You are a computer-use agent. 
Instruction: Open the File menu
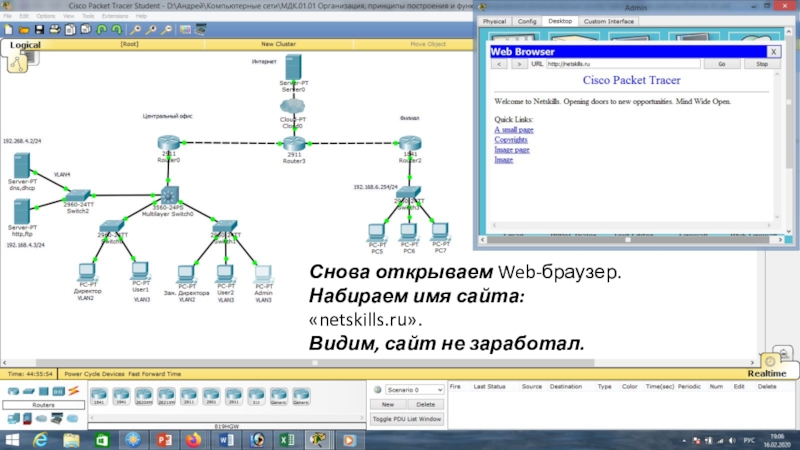[x=8, y=16]
